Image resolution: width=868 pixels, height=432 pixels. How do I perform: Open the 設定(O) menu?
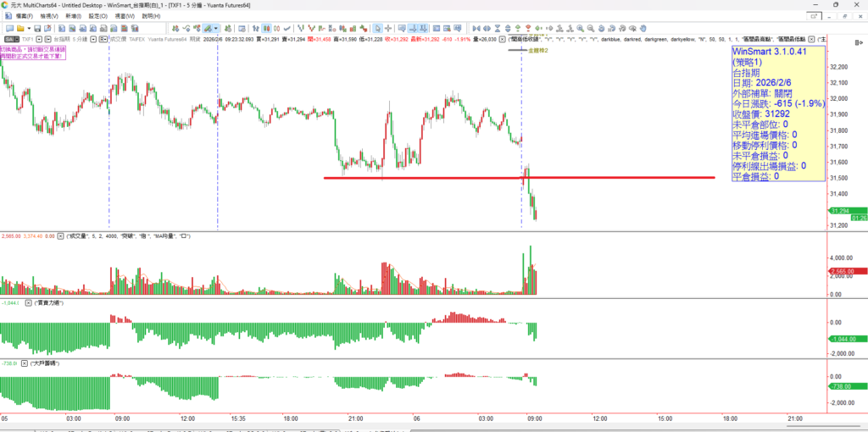coord(98,16)
